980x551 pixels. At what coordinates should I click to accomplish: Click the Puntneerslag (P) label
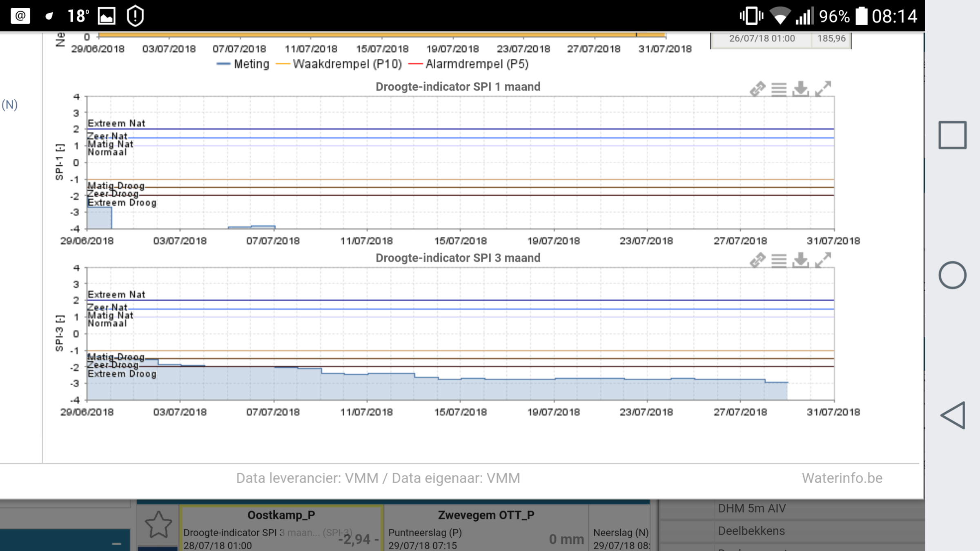[x=425, y=533]
